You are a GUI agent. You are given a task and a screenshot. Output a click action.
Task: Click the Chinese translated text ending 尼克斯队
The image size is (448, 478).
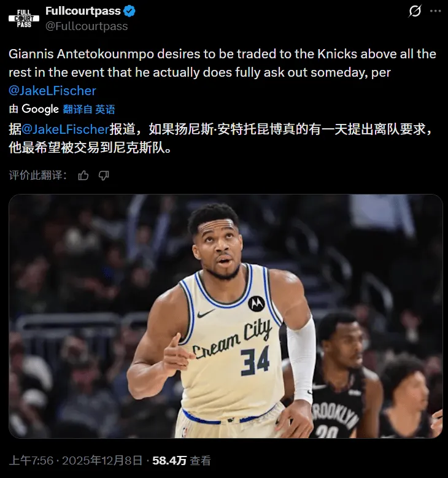click(x=220, y=139)
